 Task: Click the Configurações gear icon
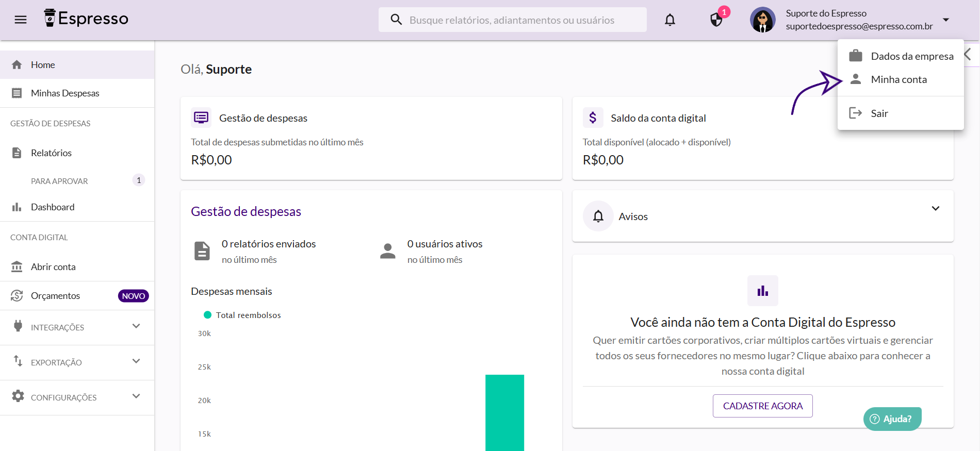coord(18,396)
